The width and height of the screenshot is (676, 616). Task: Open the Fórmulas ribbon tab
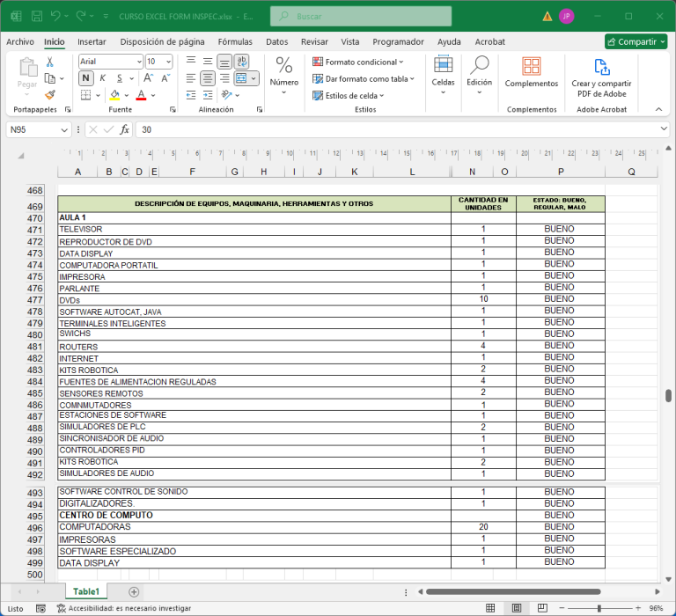235,41
